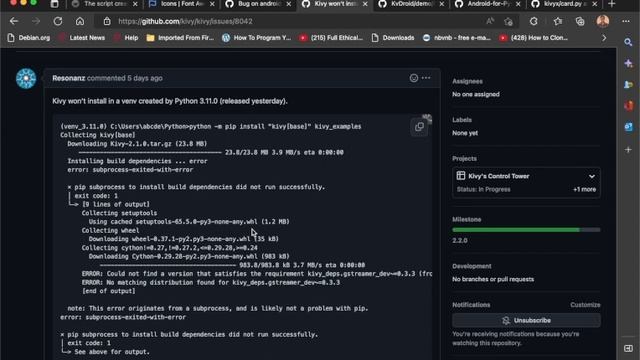The height and width of the screenshot is (360, 640).
Task: Activate the Read aloud icon
Action: (490, 21)
